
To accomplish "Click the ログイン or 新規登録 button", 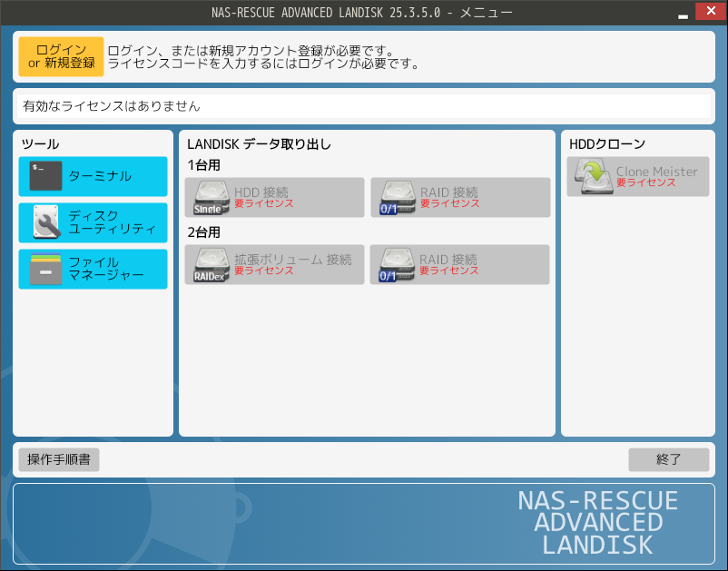I will click(61, 56).
